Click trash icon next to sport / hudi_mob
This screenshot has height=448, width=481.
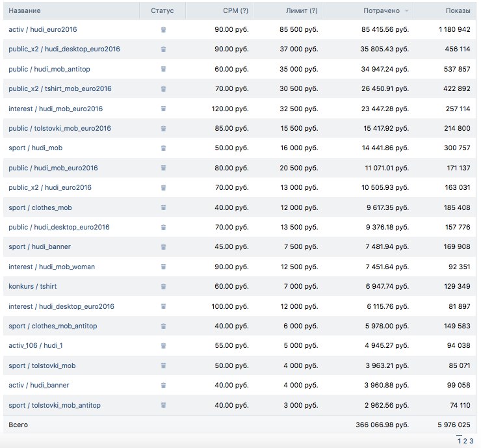tap(163, 148)
